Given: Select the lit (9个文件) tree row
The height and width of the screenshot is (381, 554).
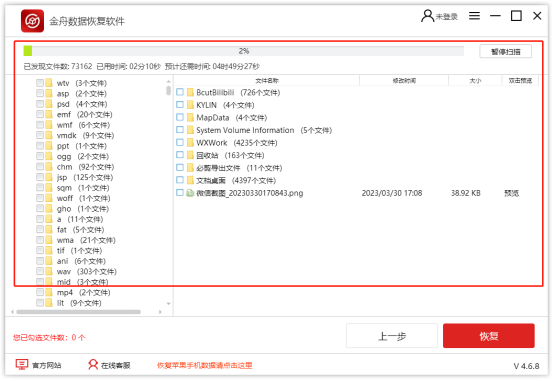Looking at the screenshot, I should [69, 303].
